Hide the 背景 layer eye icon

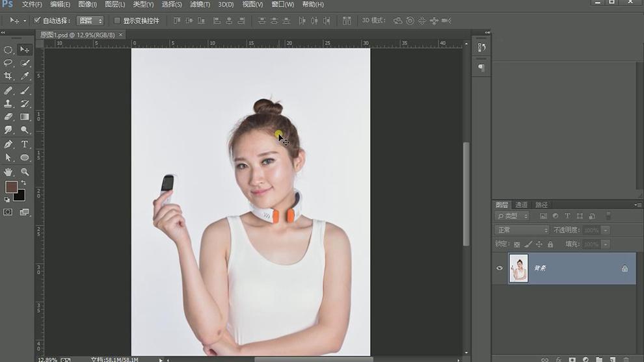(x=500, y=268)
